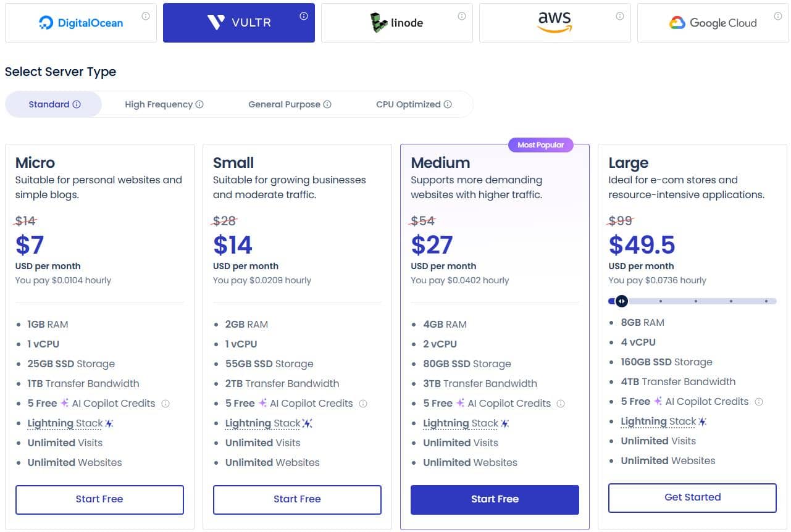The height and width of the screenshot is (532, 791).
Task: Open Lightning Stack link in Small plan
Action: (x=263, y=423)
